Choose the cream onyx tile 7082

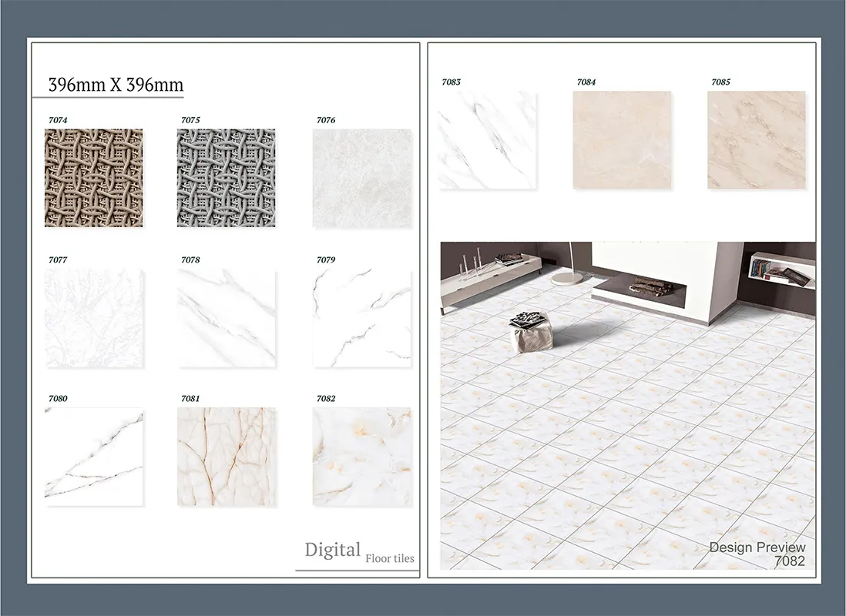361,457
